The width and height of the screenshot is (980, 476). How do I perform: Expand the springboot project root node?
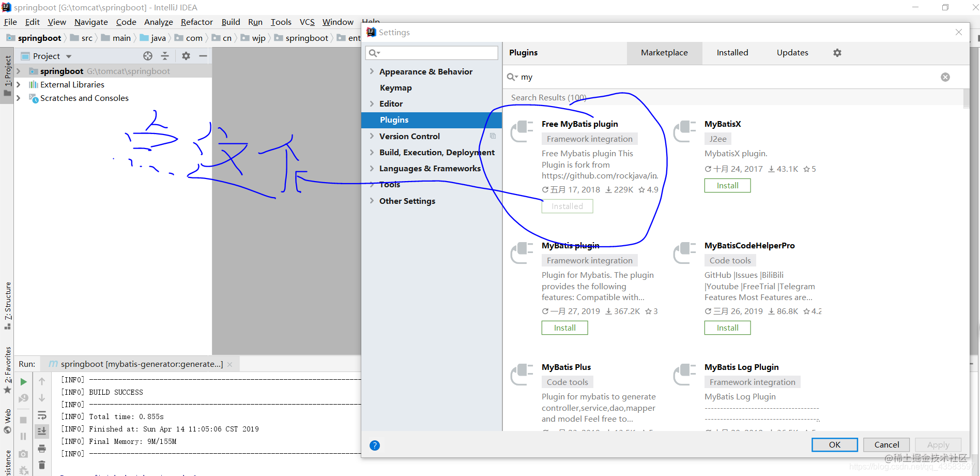[x=19, y=71]
